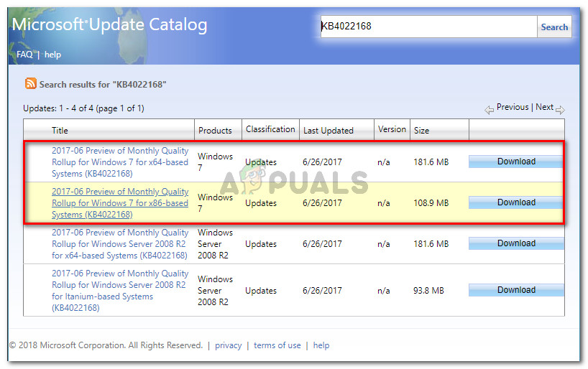Click Windows Server 2008 R2 product in x64 row
Image resolution: width=588 pixels, height=369 pixels.
click(x=215, y=244)
